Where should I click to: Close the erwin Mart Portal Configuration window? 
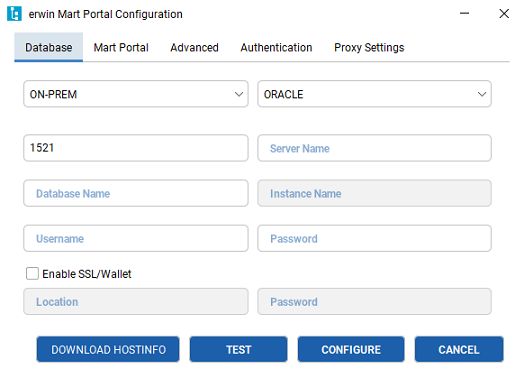[504, 13]
